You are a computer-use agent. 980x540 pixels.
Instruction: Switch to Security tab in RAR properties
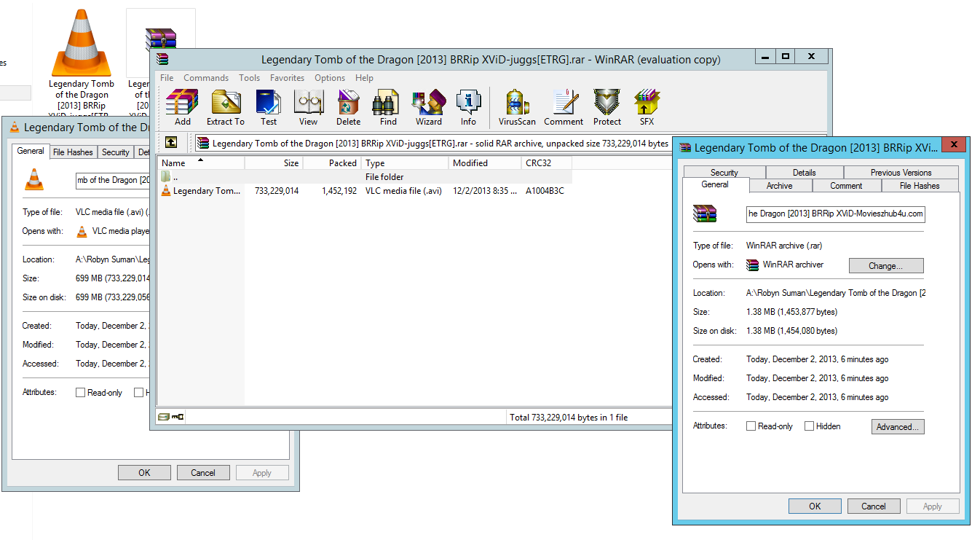[724, 173]
